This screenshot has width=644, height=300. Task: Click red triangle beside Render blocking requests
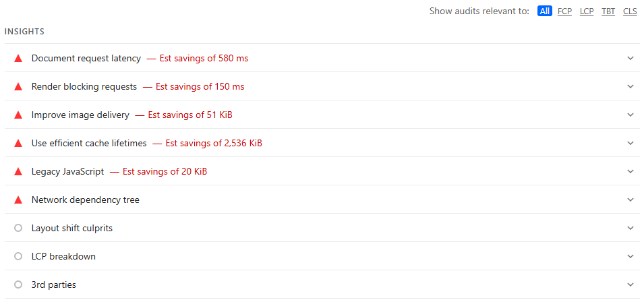[x=18, y=87]
